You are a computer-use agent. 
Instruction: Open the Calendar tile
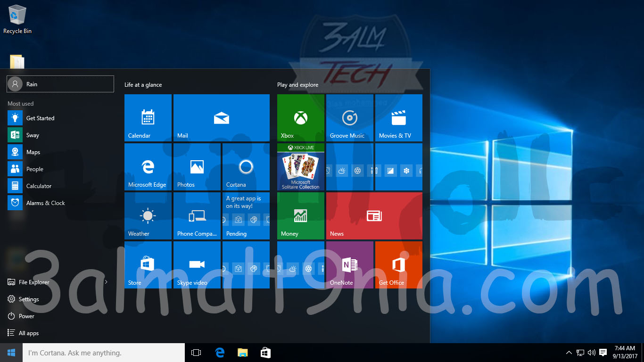click(x=148, y=118)
